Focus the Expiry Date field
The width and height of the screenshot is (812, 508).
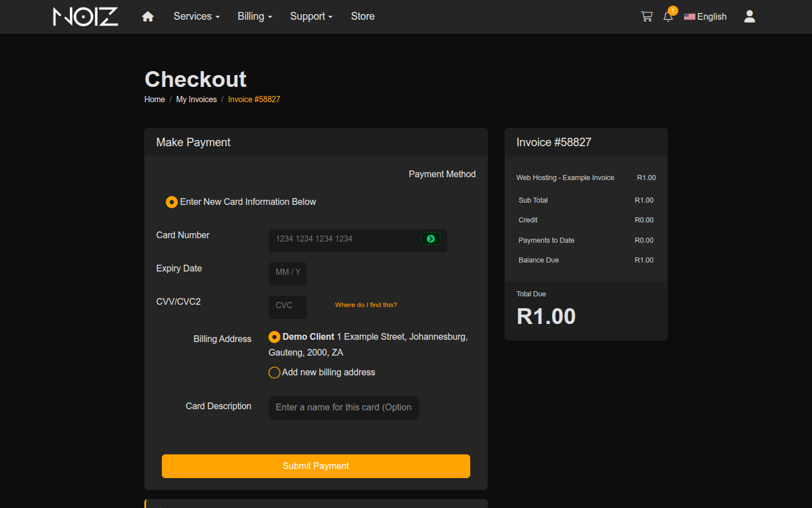[288, 274]
